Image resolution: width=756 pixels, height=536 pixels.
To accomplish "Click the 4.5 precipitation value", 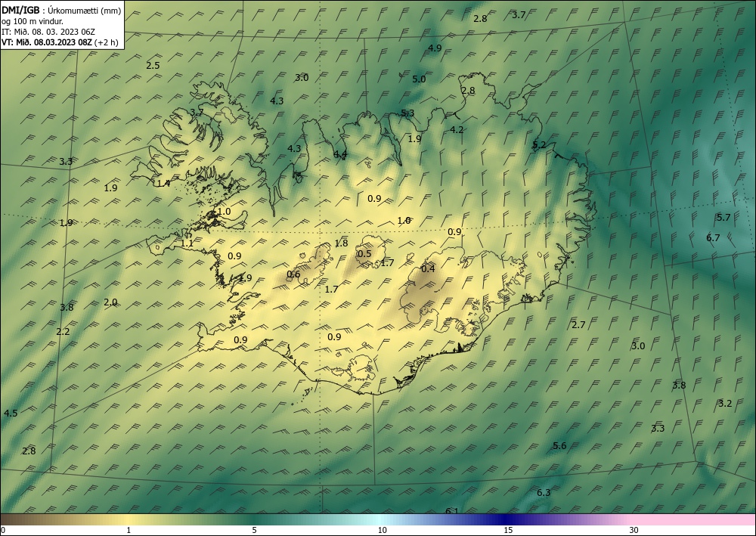I will click(11, 413).
